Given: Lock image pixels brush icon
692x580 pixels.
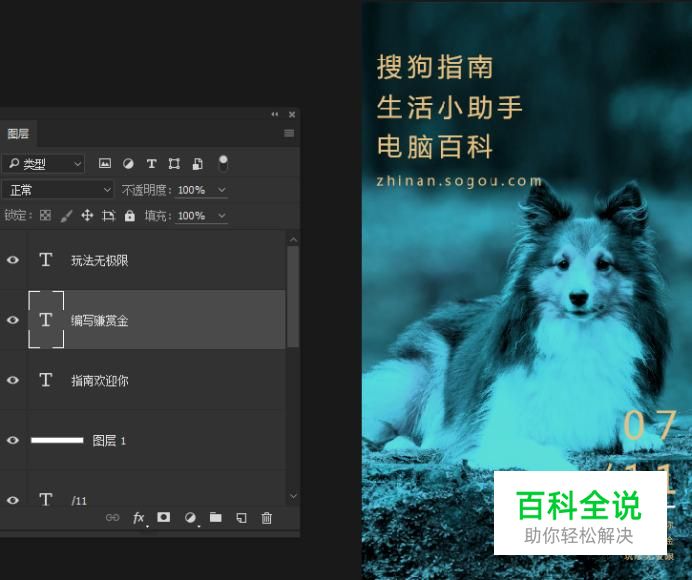Looking at the screenshot, I should [66, 216].
